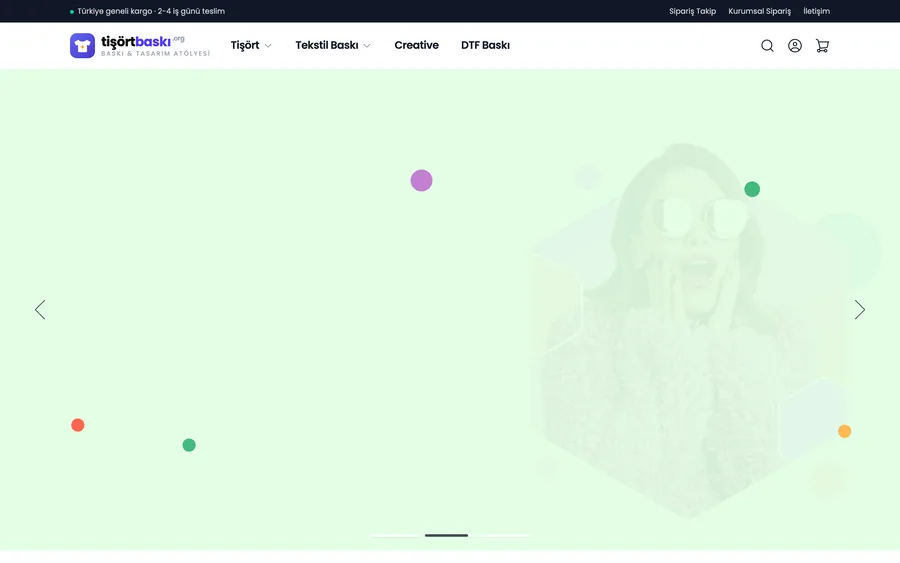
Task: Open the DTF Baskı menu item
Action: point(485,45)
